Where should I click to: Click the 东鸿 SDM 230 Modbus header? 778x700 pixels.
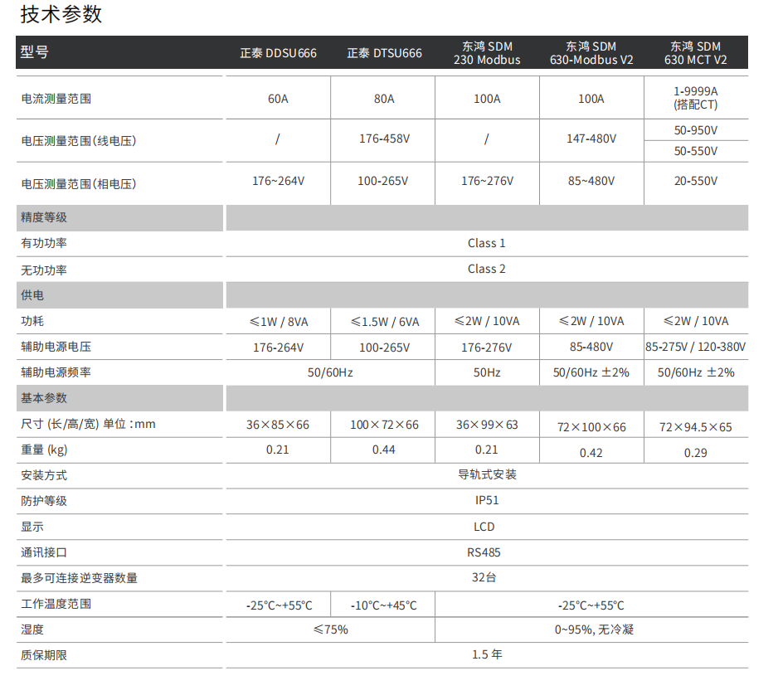[x=487, y=53]
